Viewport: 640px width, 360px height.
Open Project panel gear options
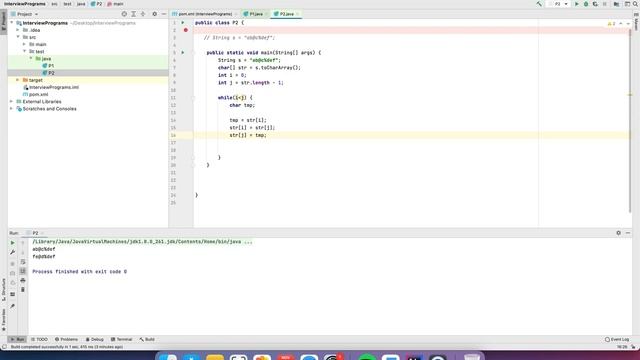click(154, 14)
